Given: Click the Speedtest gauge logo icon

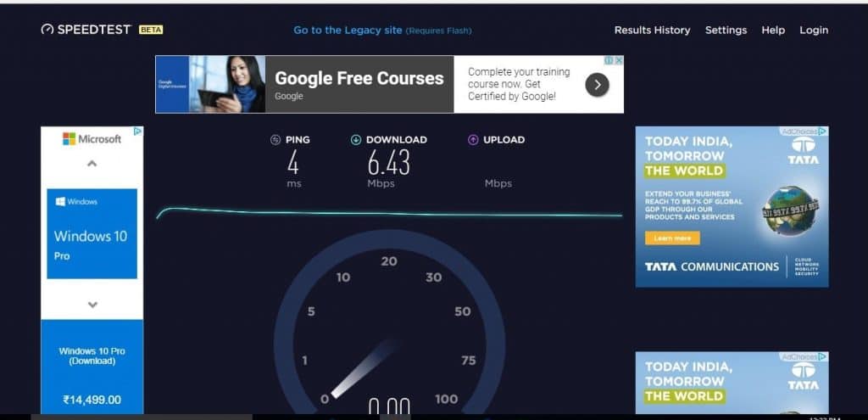Looking at the screenshot, I should coord(47,30).
